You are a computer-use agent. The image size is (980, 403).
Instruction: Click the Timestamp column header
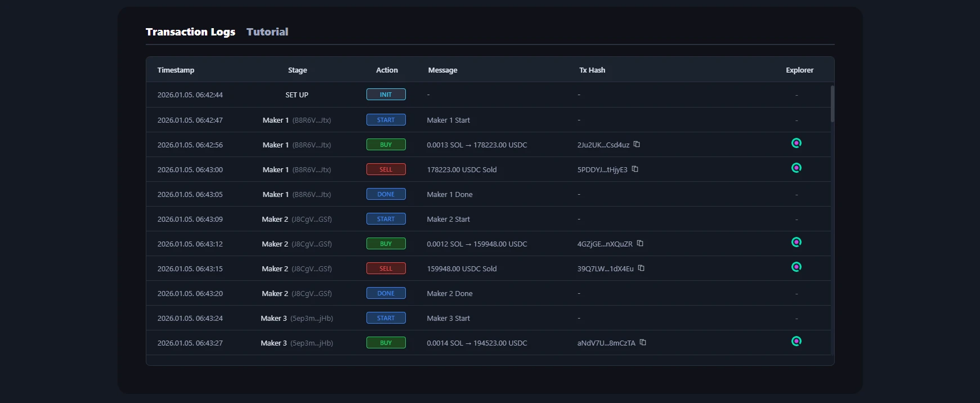176,70
